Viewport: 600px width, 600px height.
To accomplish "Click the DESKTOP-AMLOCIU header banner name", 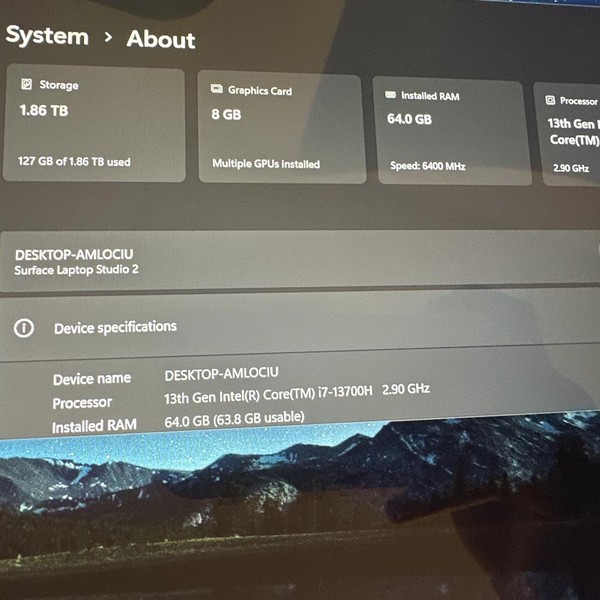I will pyautogui.click(x=74, y=254).
